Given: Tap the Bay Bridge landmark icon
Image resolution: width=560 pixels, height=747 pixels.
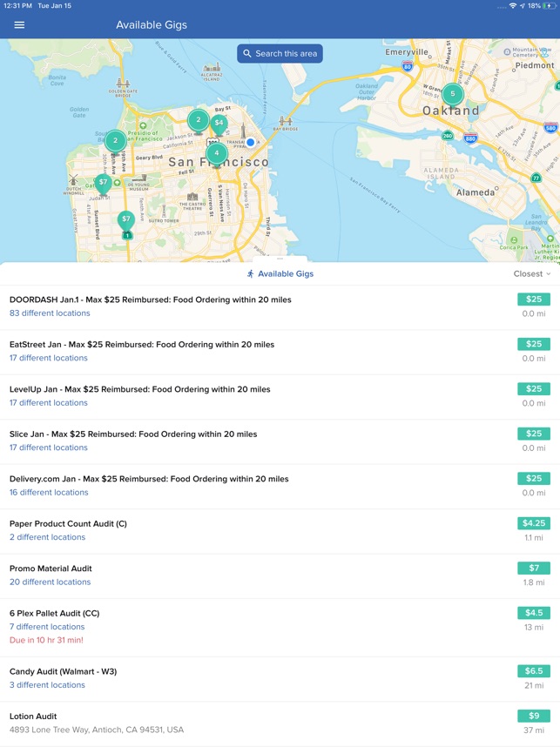Looking at the screenshot, I should [286, 120].
